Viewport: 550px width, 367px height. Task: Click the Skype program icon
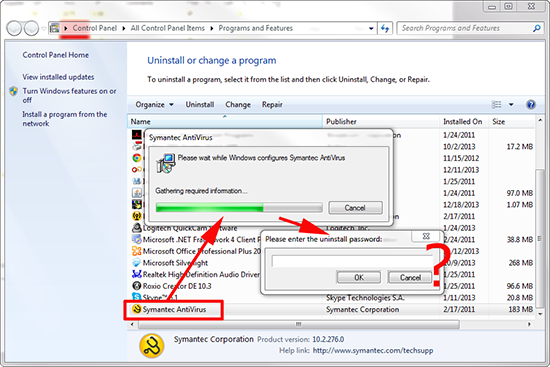coord(136,298)
